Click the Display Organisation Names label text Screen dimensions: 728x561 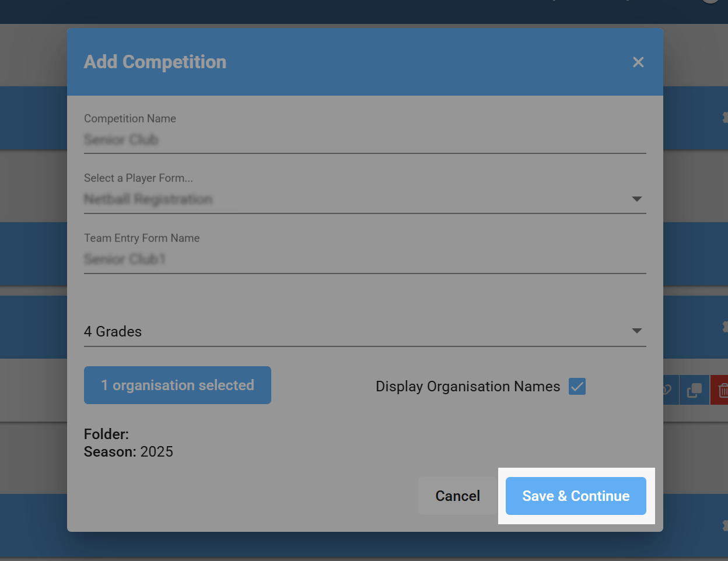pyautogui.click(x=467, y=386)
